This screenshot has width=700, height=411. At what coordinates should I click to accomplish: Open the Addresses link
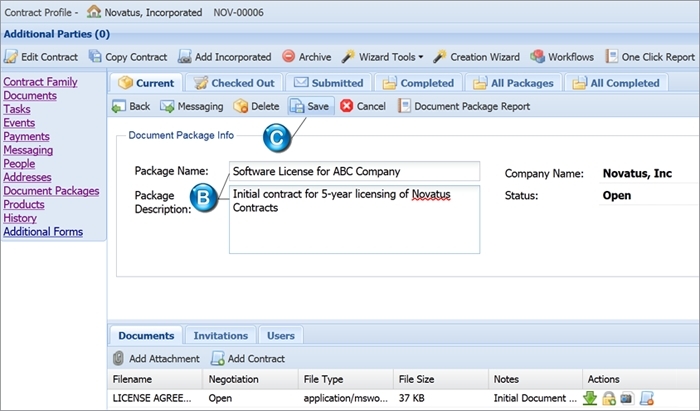(27, 177)
